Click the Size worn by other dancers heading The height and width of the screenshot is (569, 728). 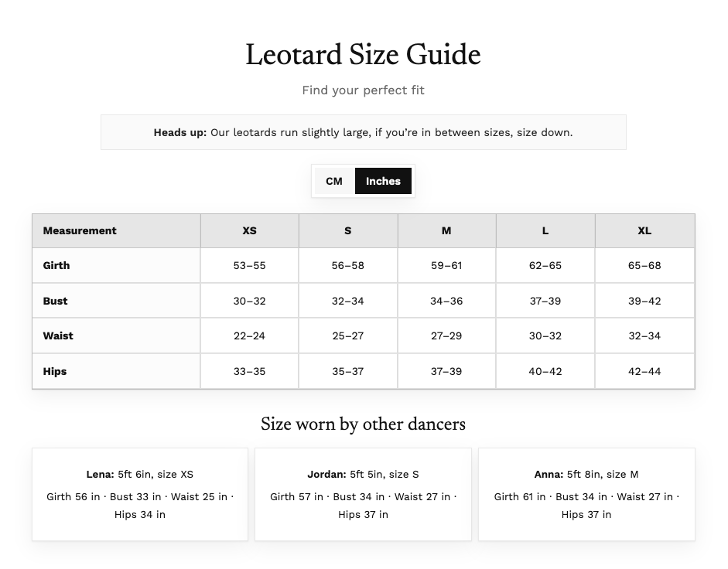363,424
